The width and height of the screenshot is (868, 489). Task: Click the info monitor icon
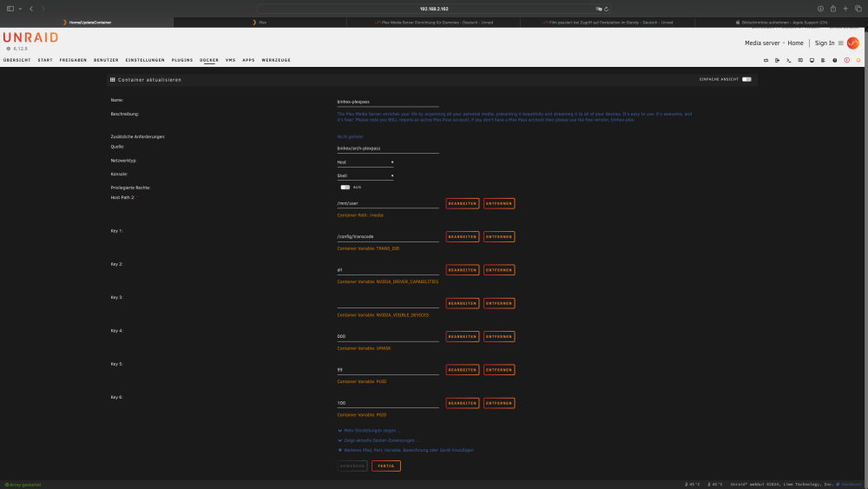click(x=812, y=60)
